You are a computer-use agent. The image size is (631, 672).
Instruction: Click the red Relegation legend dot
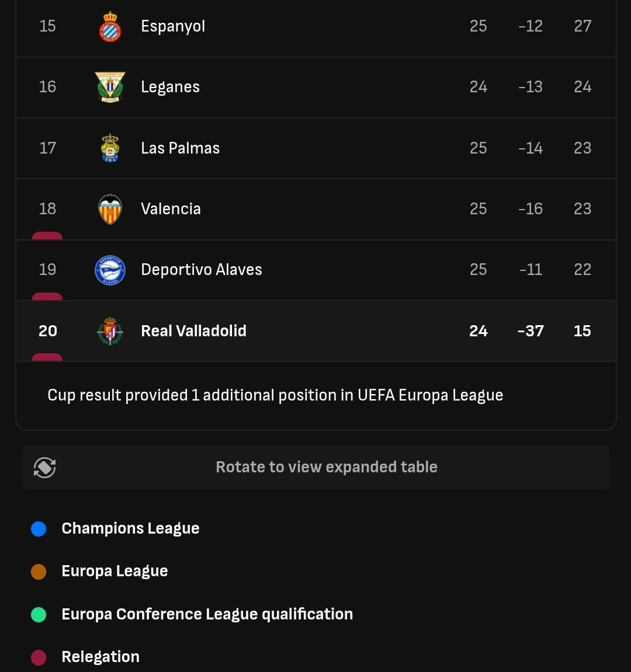[x=39, y=657]
